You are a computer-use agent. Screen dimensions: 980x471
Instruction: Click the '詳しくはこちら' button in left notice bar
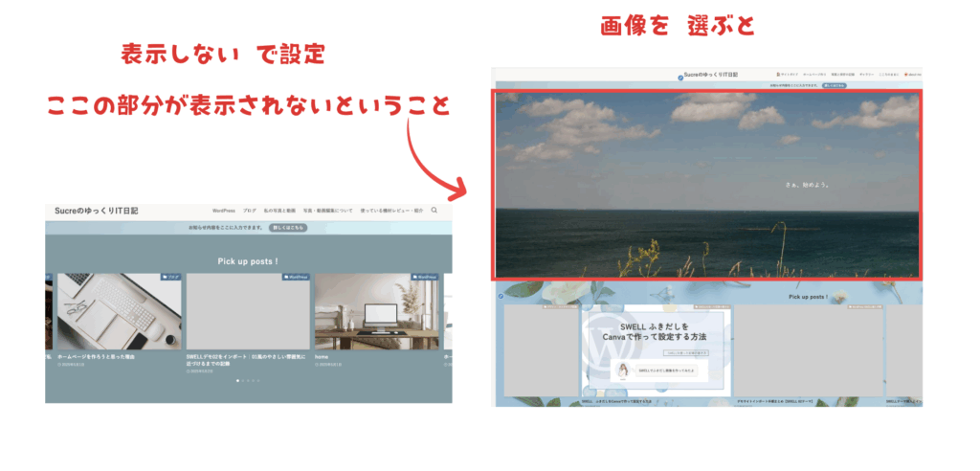(x=288, y=229)
